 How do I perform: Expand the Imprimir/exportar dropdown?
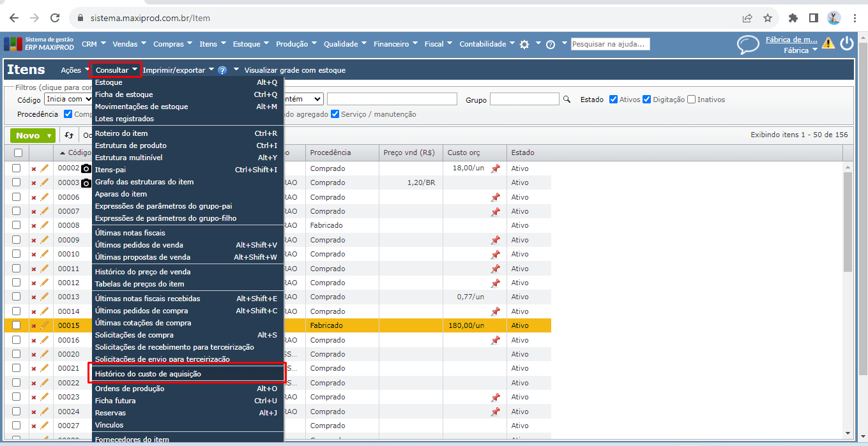click(178, 70)
